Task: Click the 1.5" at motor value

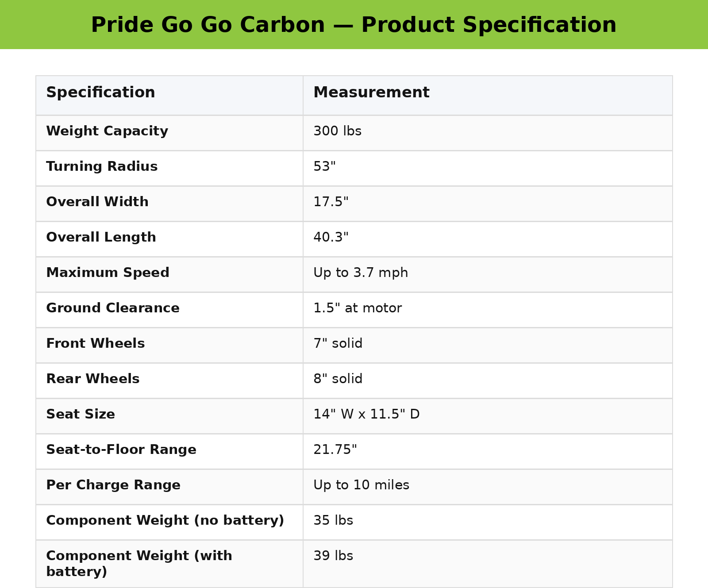Action: point(358,308)
